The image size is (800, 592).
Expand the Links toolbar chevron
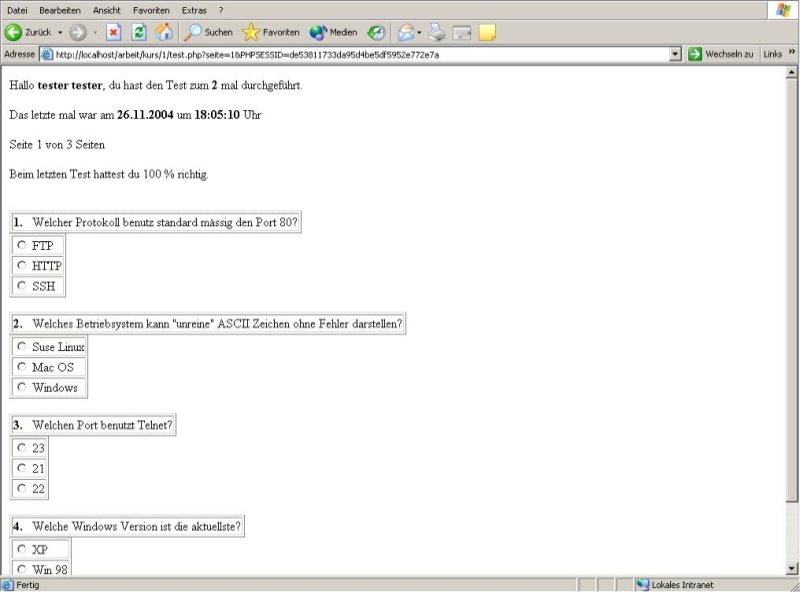pyautogui.click(x=791, y=52)
